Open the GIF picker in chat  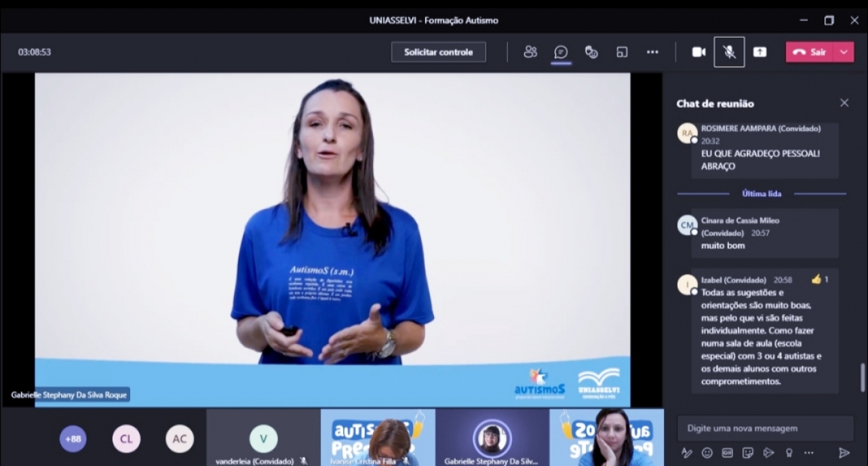728,452
